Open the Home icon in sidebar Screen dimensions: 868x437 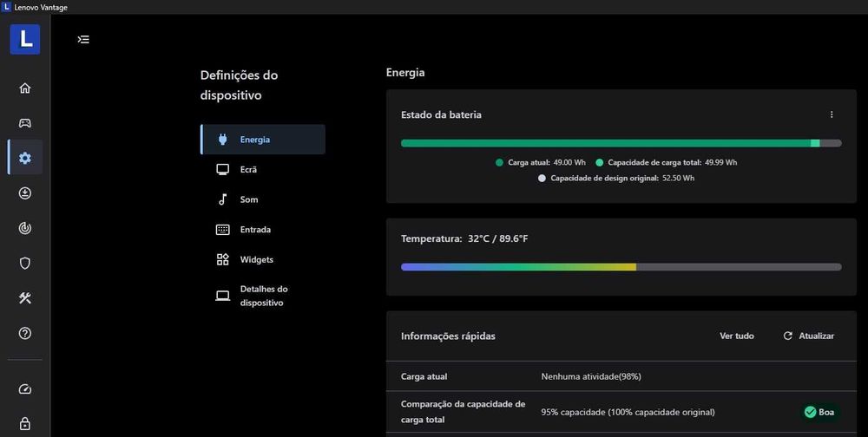pos(25,88)
